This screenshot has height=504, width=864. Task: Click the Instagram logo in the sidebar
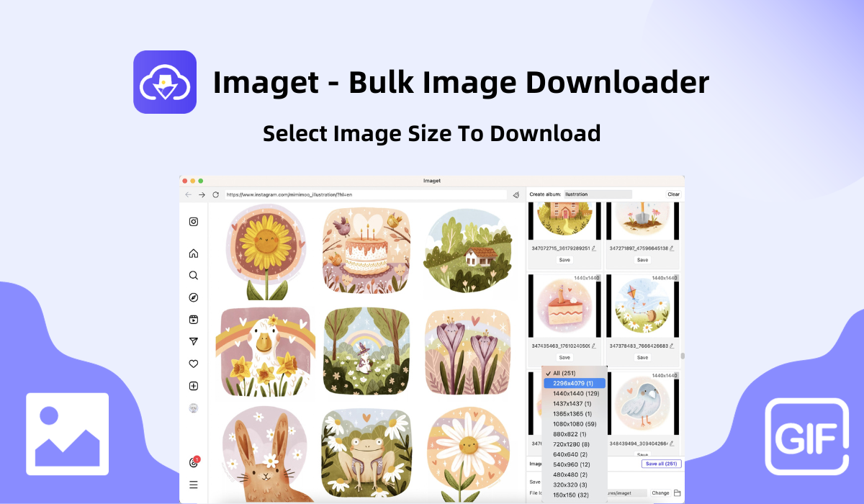(x=194, y=222)
